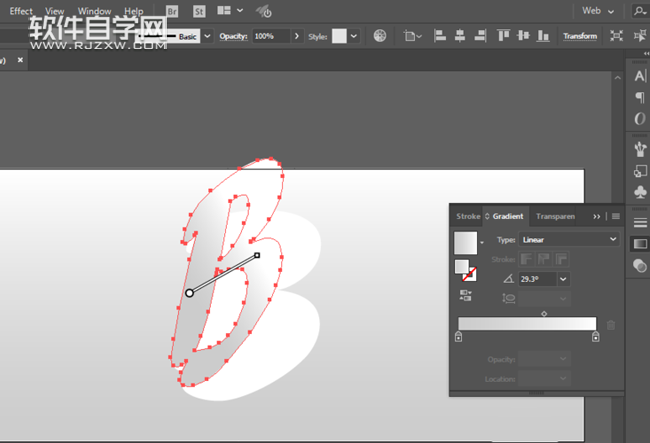Open the Gradient panel hamburger menu
The height and width of the screenshot is (443, 650).
pos(616,216)
